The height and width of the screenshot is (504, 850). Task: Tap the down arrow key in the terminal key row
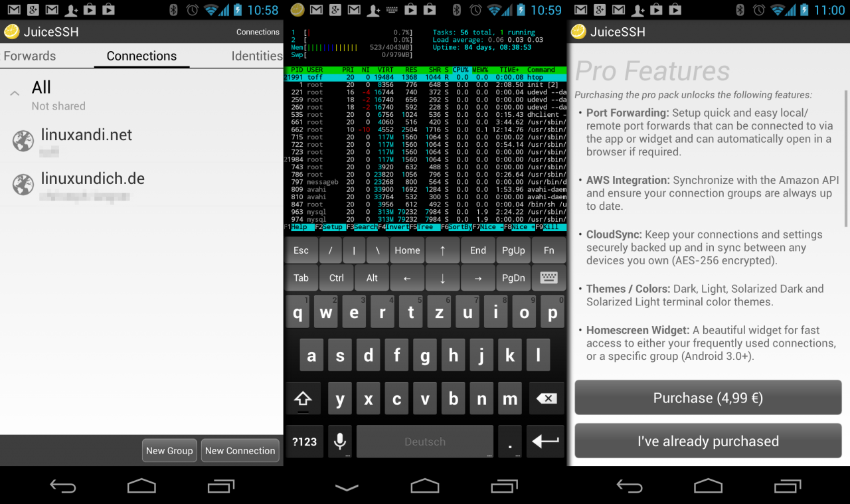click(443, 278)
